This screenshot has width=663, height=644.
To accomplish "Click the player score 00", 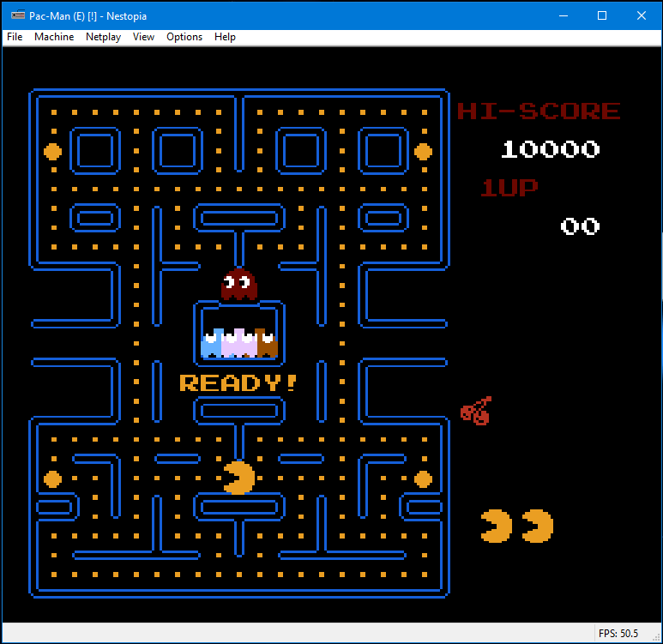I will click(x=580, y=226).
